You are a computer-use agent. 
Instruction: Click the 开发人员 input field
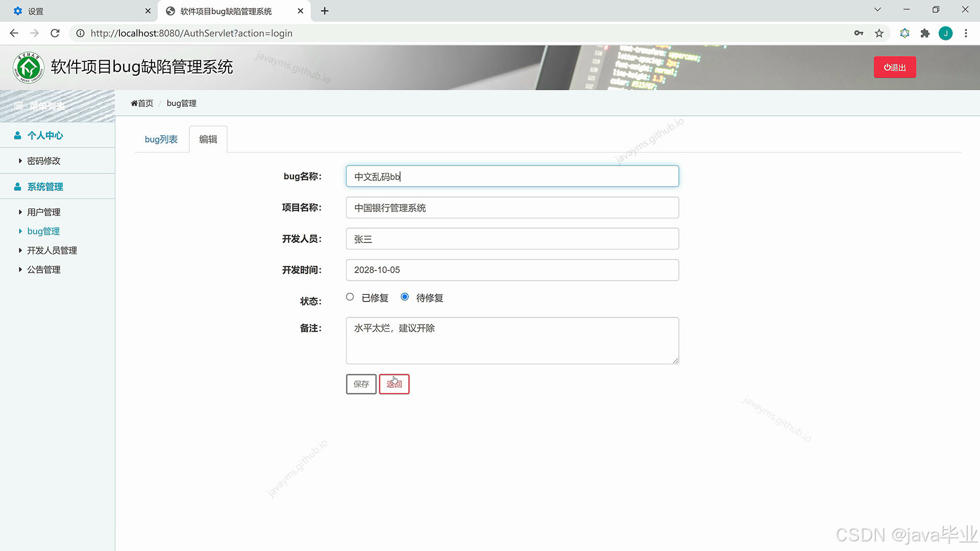click(x=512, y=239)
